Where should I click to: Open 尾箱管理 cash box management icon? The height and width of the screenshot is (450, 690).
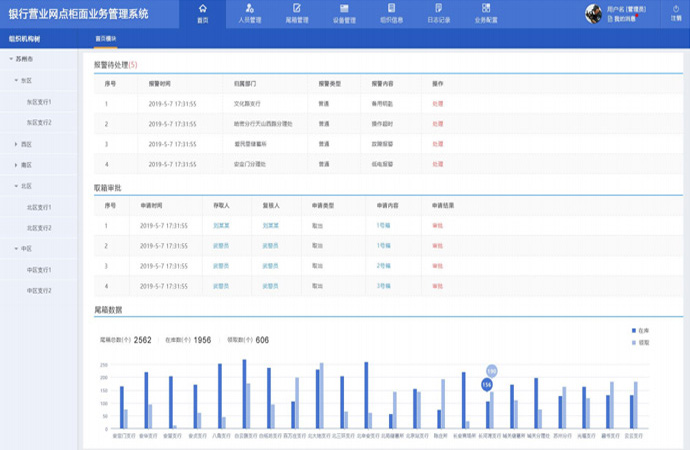coord(296,9)
